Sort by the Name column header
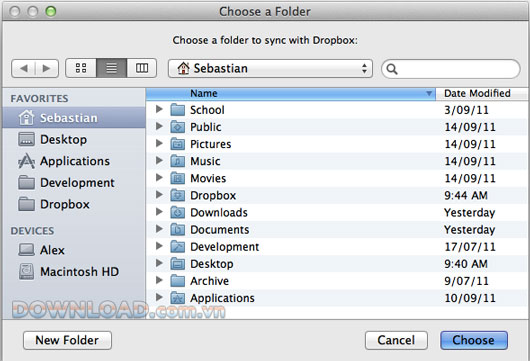Screen dimensions: 530x361 coord(291,94)
